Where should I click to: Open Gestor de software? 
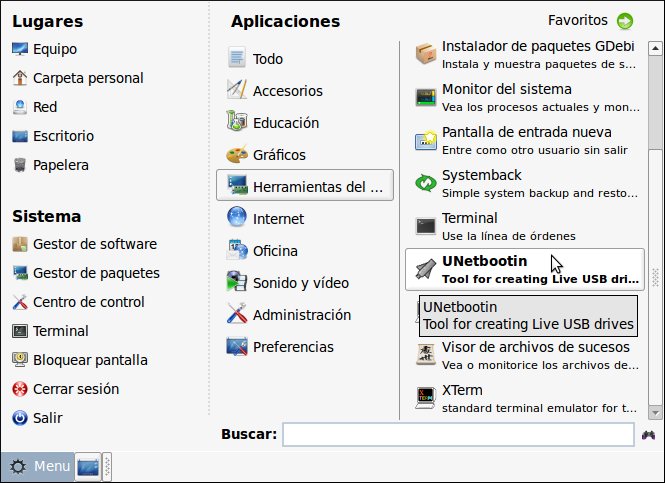94,244
